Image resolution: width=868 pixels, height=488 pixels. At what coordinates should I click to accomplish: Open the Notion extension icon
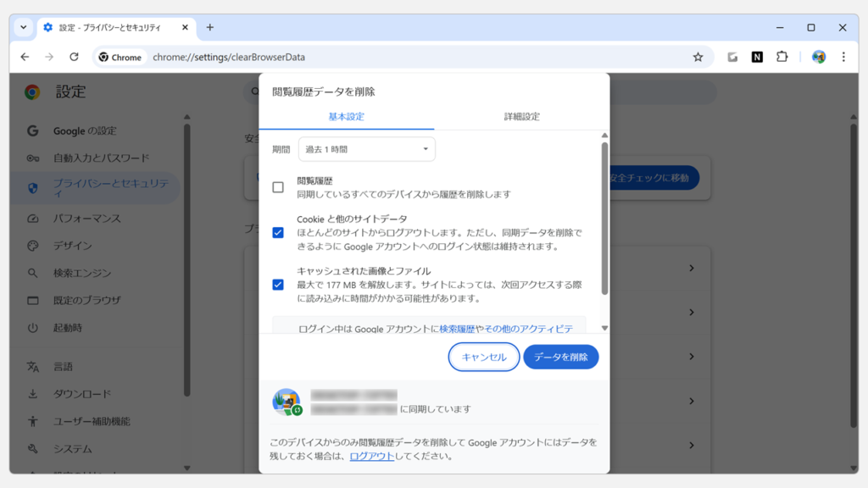tap(757, 57)
